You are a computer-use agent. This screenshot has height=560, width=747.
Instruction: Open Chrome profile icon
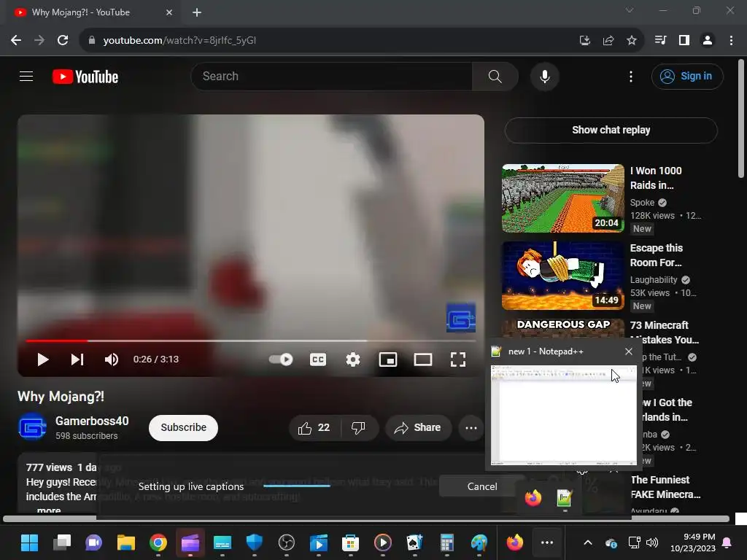[708, 41]
